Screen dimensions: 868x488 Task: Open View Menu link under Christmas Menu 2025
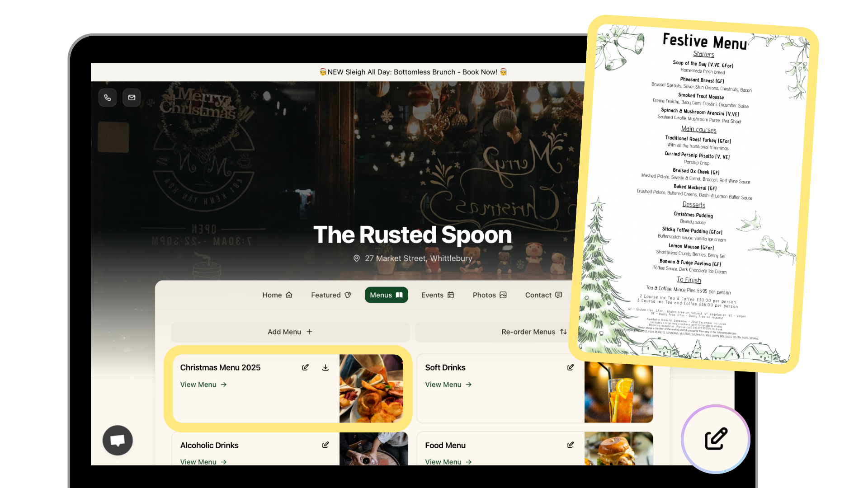click(x=203, y=385)
